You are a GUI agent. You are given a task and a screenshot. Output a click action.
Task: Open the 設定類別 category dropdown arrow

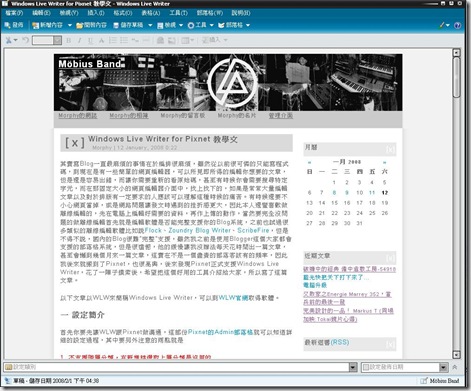353,367
